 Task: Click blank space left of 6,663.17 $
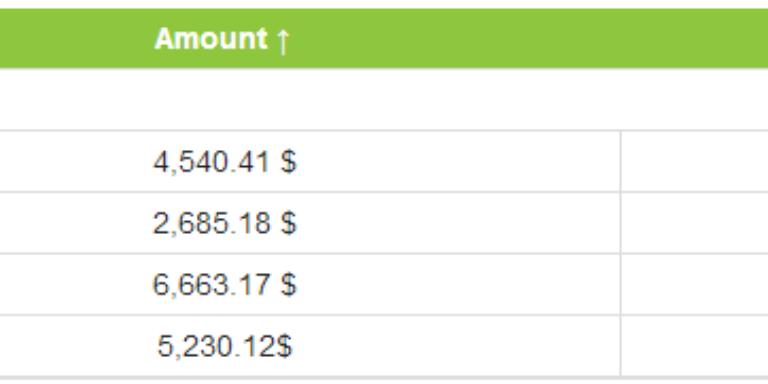[76, 285]
